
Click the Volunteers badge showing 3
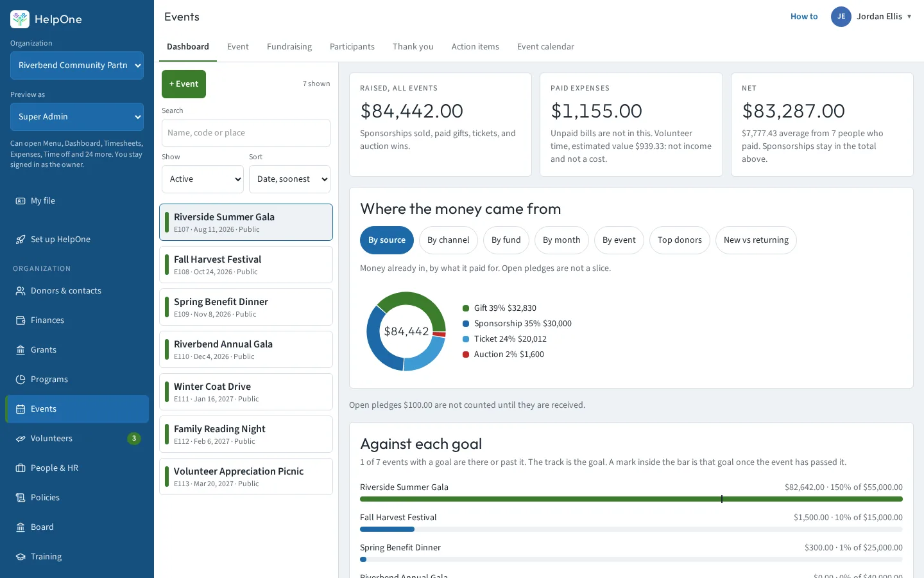click(x=134, y=439)
